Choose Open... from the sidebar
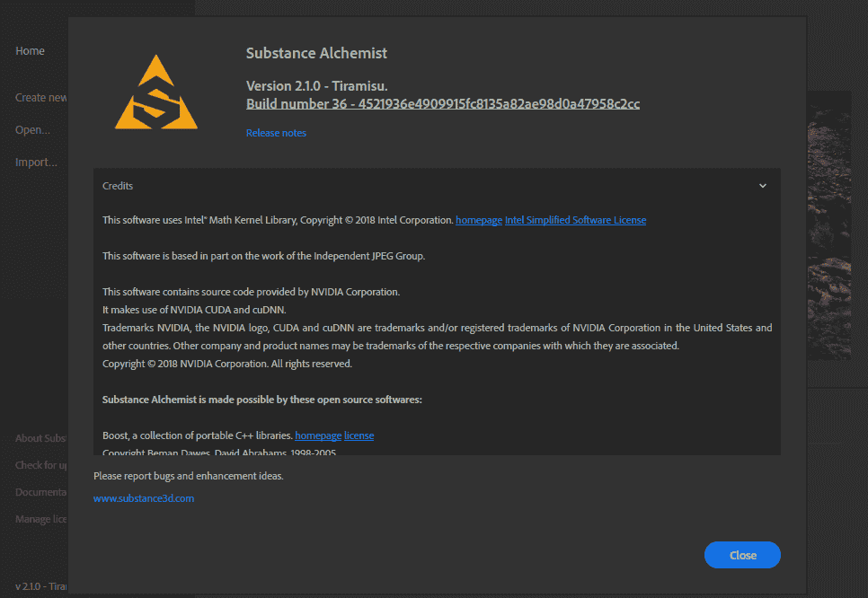The image size is (868, 598). [32, 129]
